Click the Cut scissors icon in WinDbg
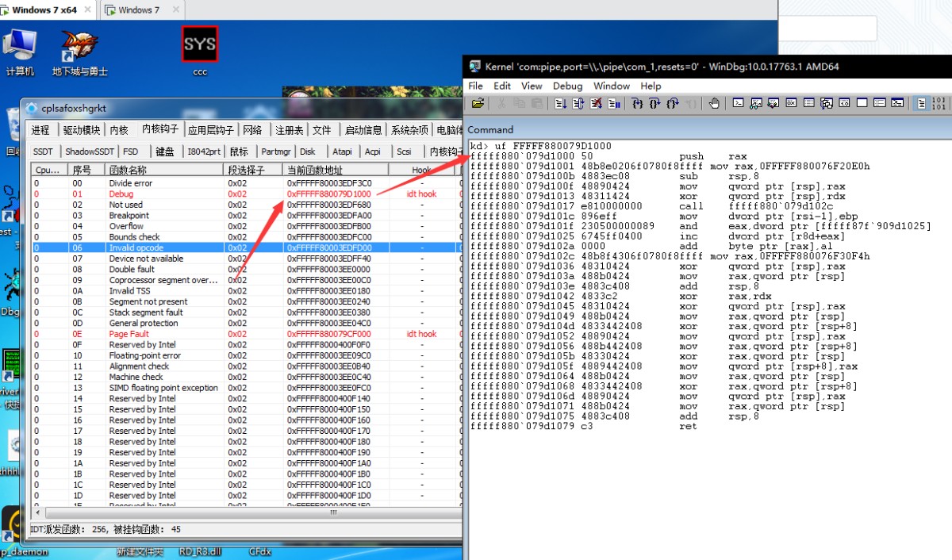This screenshot has width=952, height=560. [502, 103]
